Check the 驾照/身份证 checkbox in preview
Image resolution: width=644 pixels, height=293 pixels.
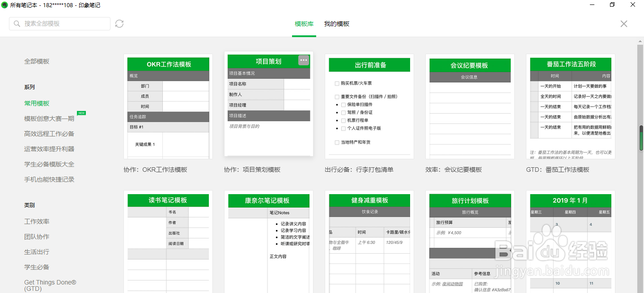click(343, 113)
